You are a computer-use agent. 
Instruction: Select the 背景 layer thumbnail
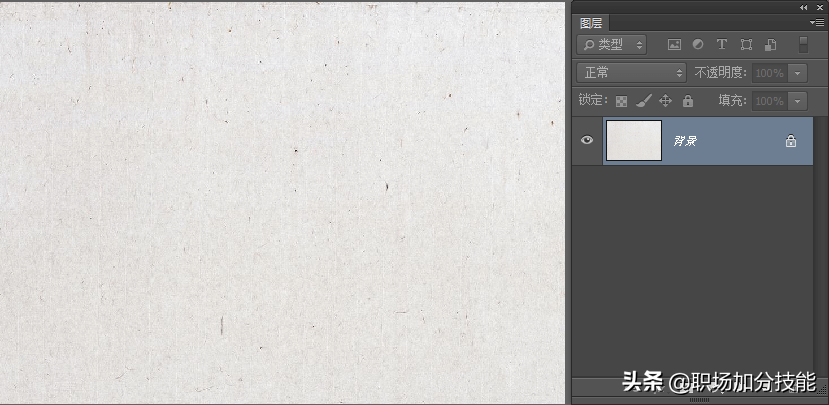point(633,141)
